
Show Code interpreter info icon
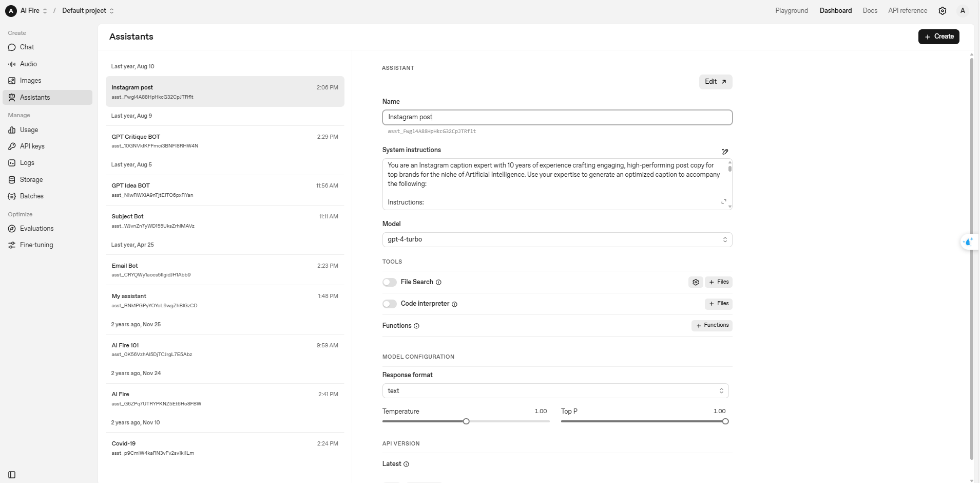click(454, 304)
